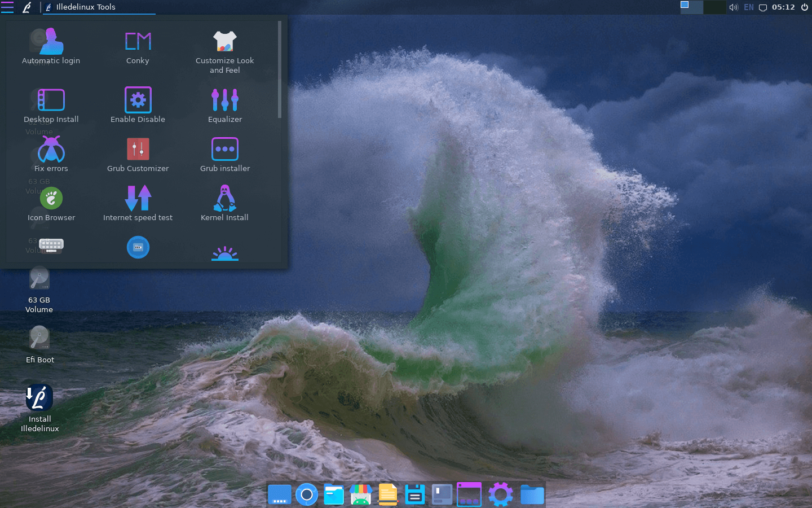Open the 63 GB Volume desktop icon

(39, 290)
